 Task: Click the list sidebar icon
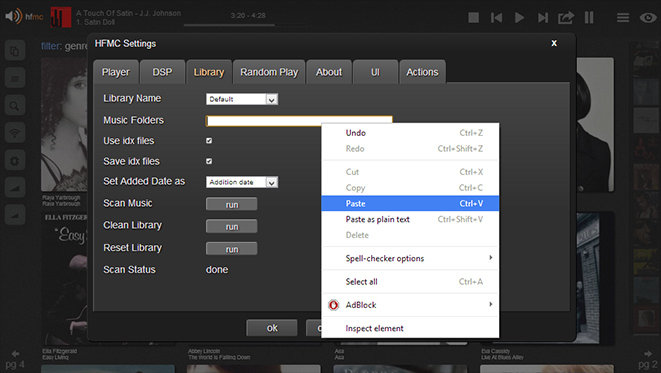(x=15, y=78)
